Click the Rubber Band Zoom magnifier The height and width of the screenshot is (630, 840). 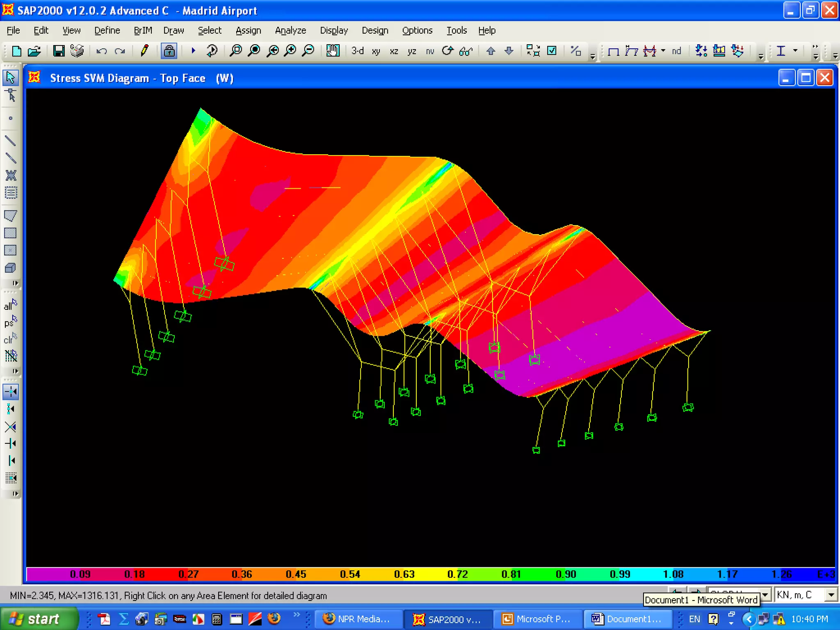236,51
